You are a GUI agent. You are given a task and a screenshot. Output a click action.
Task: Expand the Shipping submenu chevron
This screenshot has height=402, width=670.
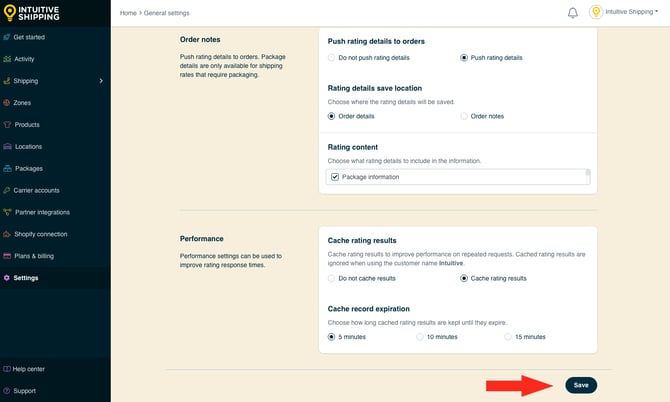101,81
